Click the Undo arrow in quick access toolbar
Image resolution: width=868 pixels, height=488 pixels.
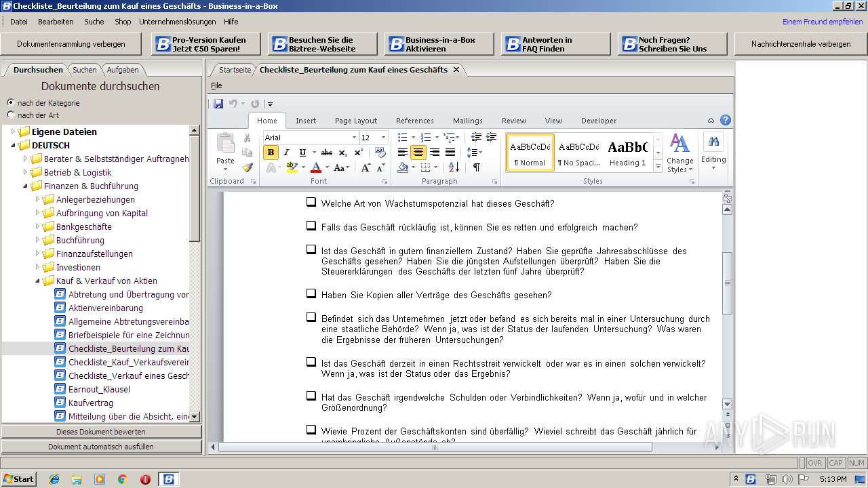pyautogui.click(x=233, y=104)
